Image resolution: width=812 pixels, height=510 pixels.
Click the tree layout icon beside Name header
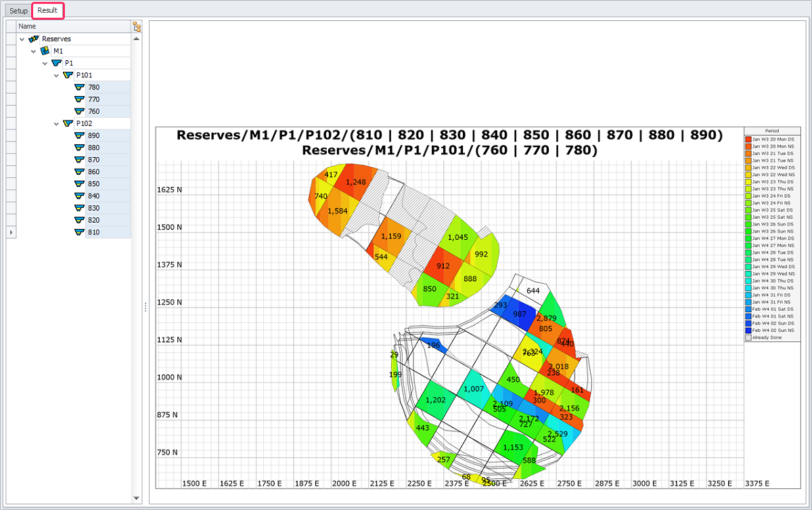(137, 26)
